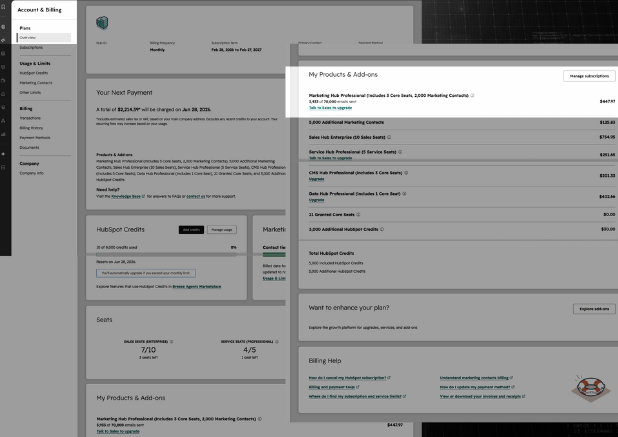Viewport: 618px width, 437px height.
Task: Click the 5,000 Additional Marketing Contacts row
Action: (x=462, y=123)
